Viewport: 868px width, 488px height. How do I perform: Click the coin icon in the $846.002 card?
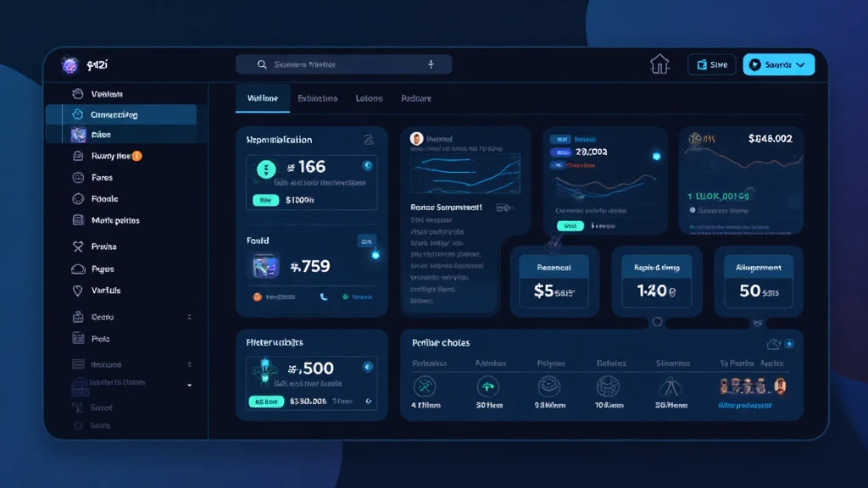pos(695,139)
